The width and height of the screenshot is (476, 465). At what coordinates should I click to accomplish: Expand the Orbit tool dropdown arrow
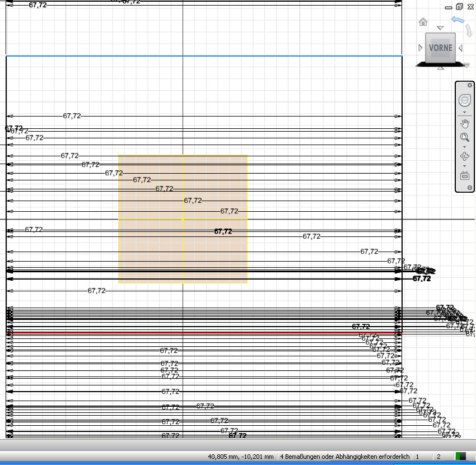point(464,166)
